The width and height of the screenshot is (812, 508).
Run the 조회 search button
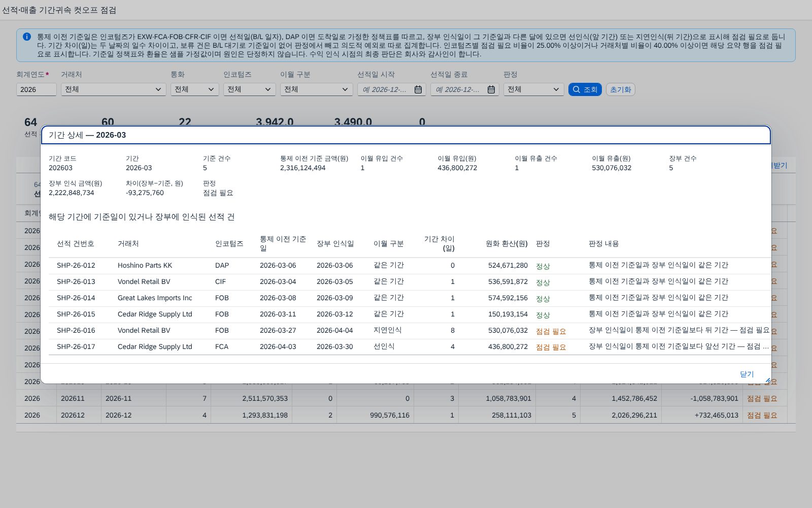click(585, 89)
